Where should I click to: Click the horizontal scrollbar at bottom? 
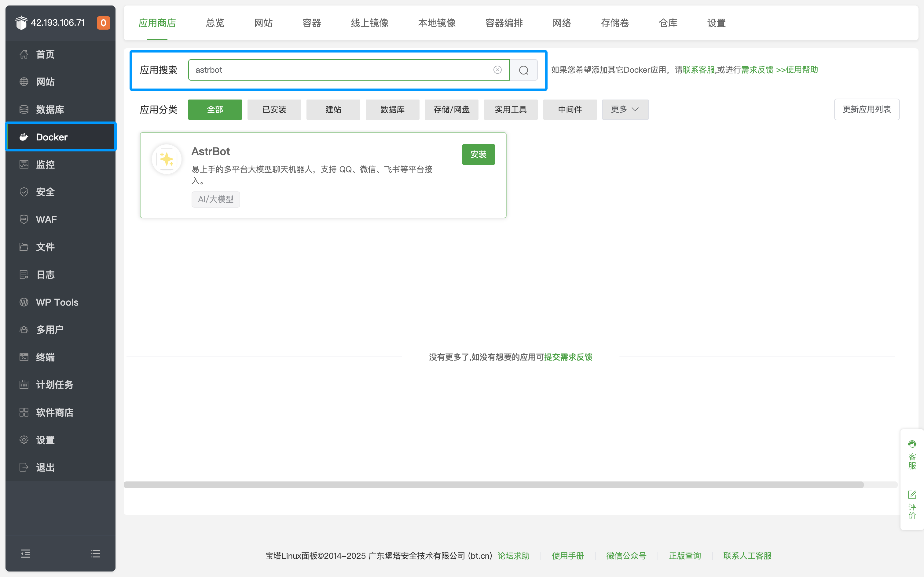coord(493,485)
